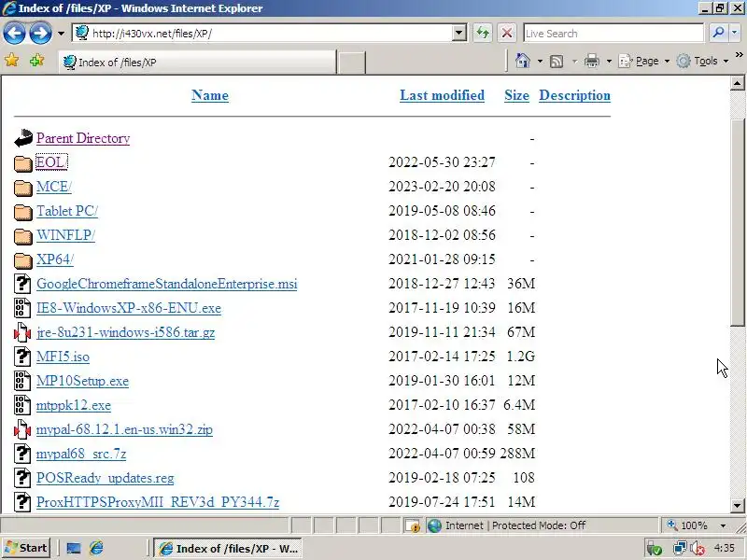Download GoogleChromeframeStandaloneEnterprise.msi
This screenshot has width=747, height=560.
click(x=167, y=284)
